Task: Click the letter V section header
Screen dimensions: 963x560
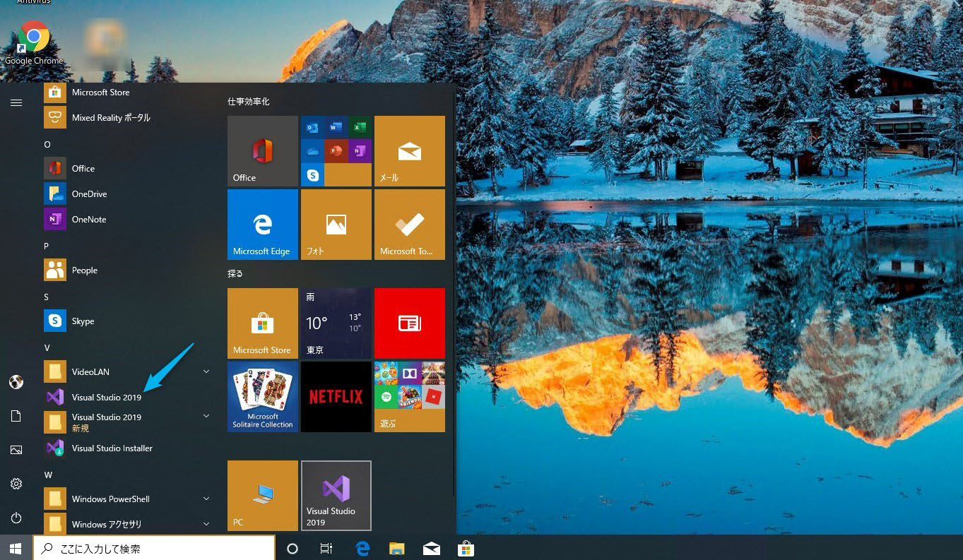Action: click(47, 347)
